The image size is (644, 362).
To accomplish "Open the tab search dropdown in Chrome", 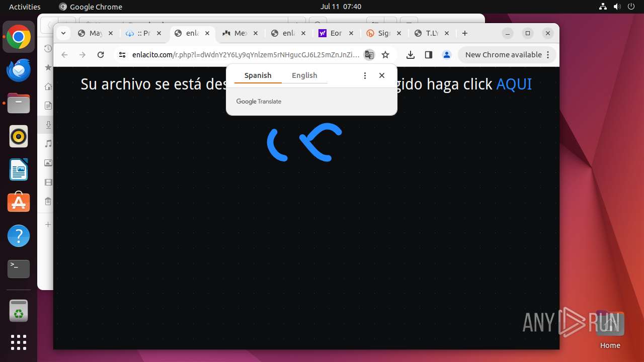I will [x=63, y=33].
